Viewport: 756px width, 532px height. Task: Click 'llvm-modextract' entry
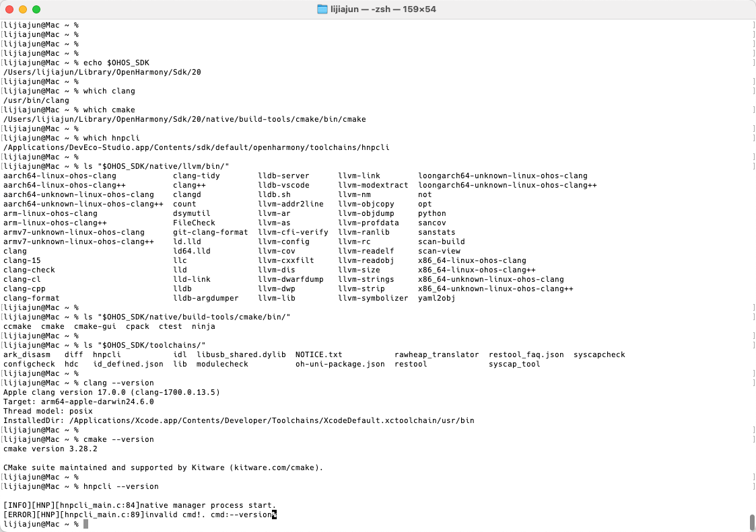373,185
